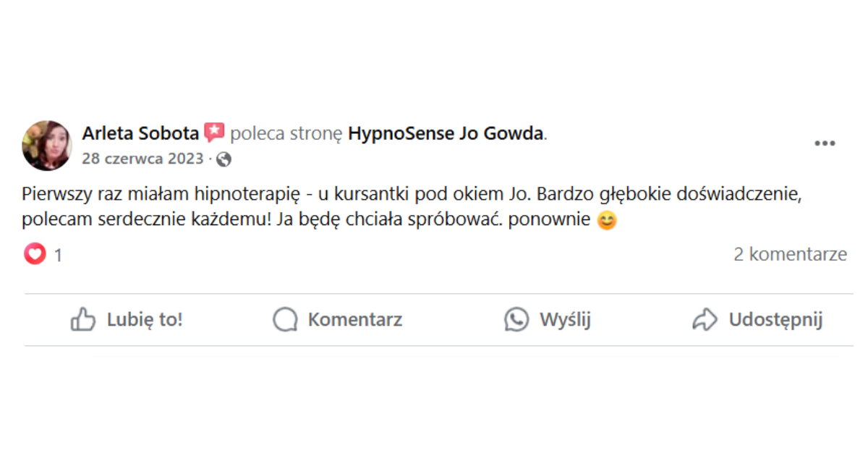The image size is (868, 456).
Task: Show the 2 komentarze thread
Action: point(790,254)
